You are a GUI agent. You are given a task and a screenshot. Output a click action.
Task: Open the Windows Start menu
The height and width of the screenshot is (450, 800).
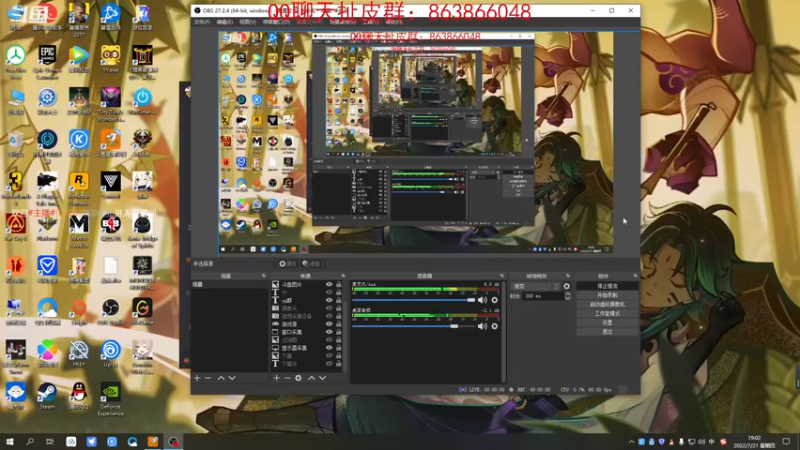point(10,441)
